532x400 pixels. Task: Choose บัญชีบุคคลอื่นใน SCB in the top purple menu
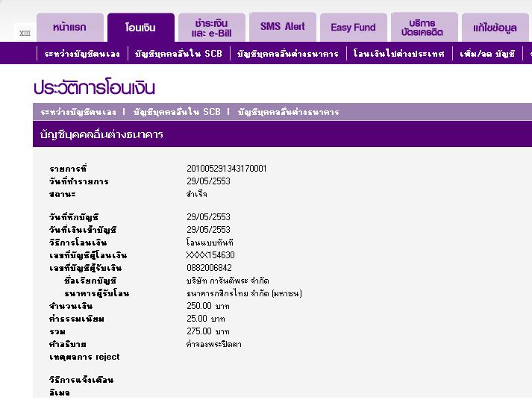[x=178, y=54]
